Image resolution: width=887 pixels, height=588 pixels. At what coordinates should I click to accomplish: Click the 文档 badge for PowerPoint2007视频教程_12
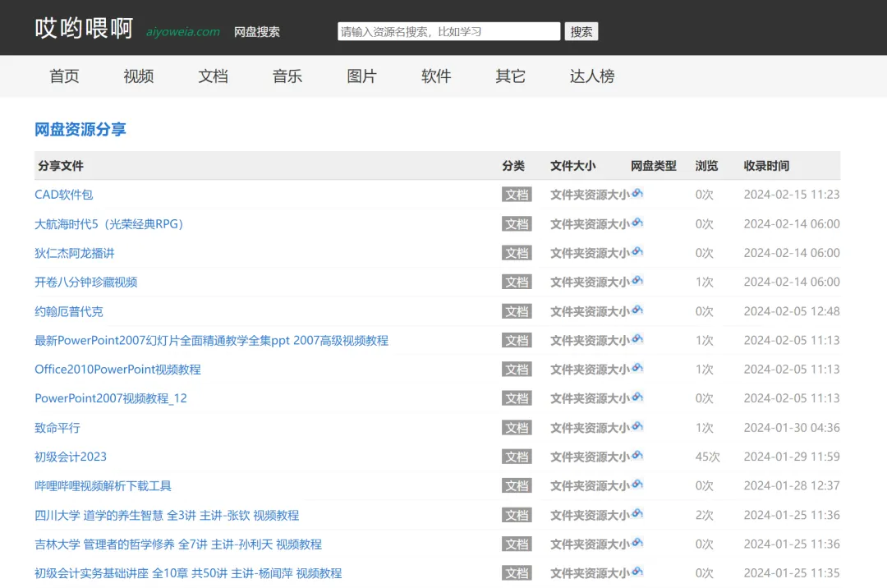click(517, 398)
